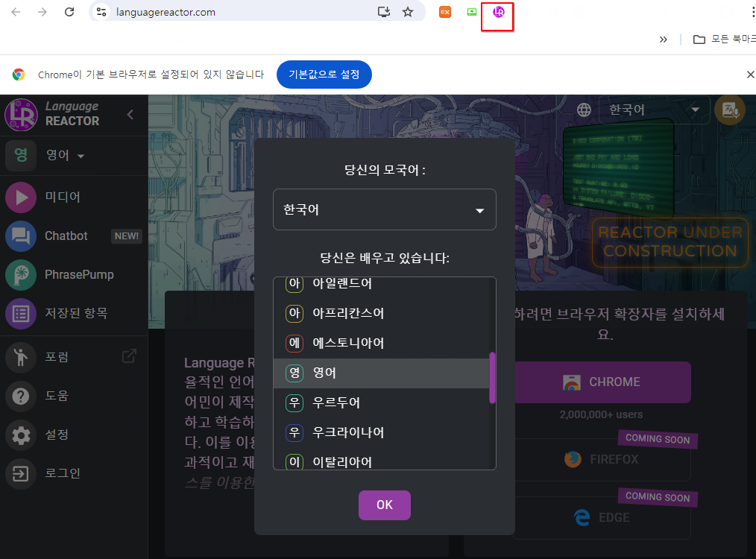This screenshot has height=559, width=756.
Task: Click the CHROME extension install button
Action: click(x=601, y=382)
